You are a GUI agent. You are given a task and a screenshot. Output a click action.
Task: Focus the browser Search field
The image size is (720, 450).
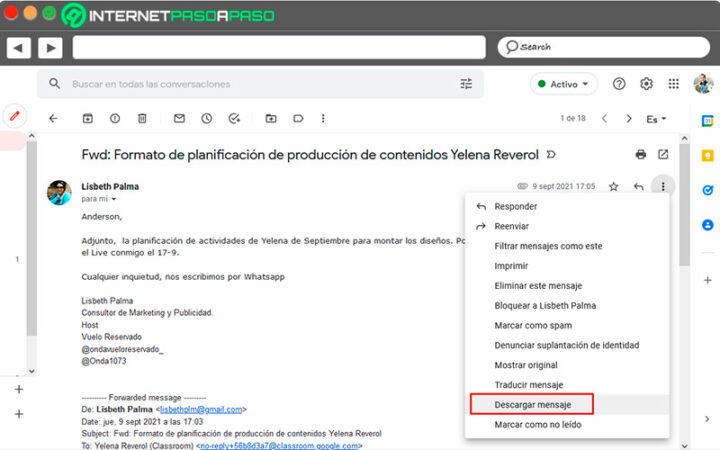(x=603, y=47)
